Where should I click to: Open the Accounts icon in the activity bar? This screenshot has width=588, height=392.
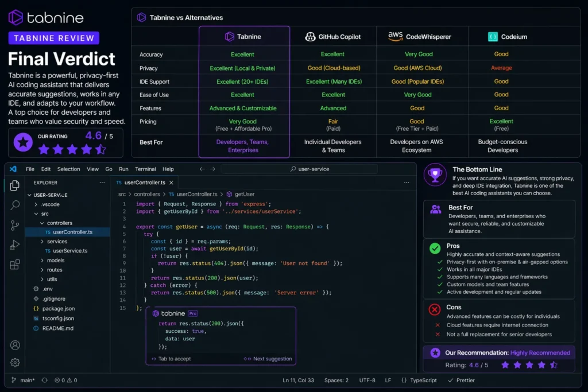tap(15, 345)
